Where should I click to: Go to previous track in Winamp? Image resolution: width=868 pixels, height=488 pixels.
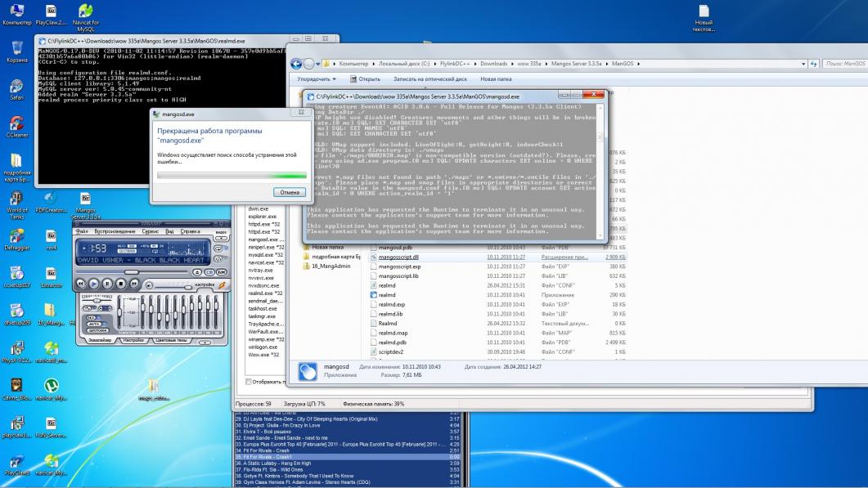[x=80, y=284]
